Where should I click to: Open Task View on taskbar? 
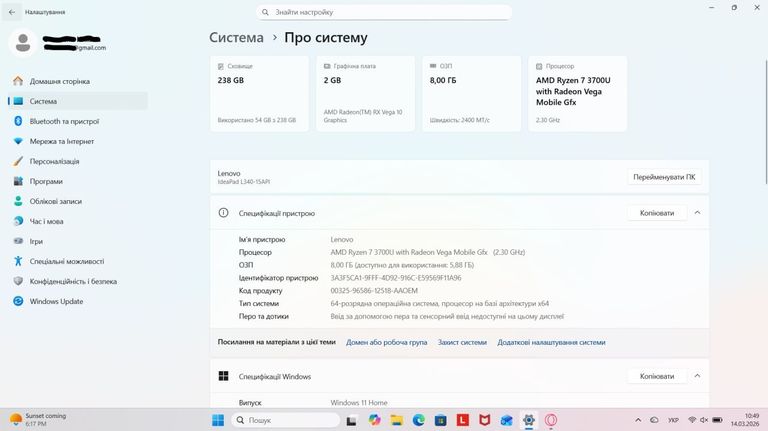tap(351, 420)
